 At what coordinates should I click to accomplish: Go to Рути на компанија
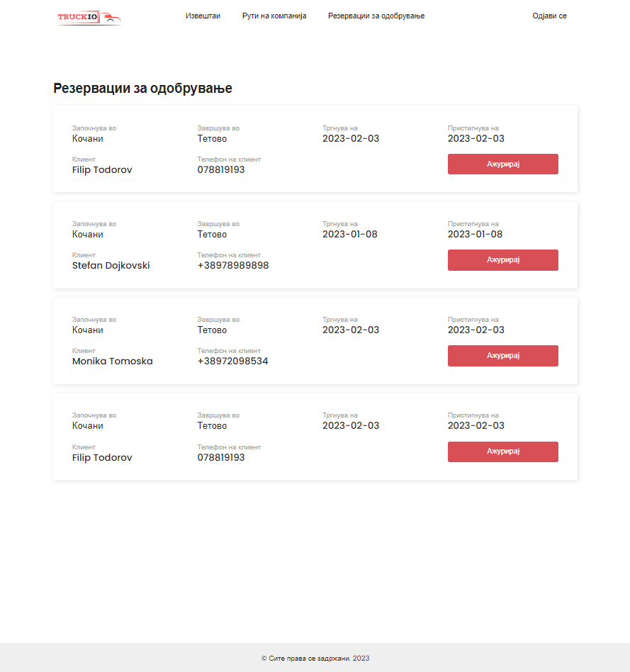click(x=274, y=16)
